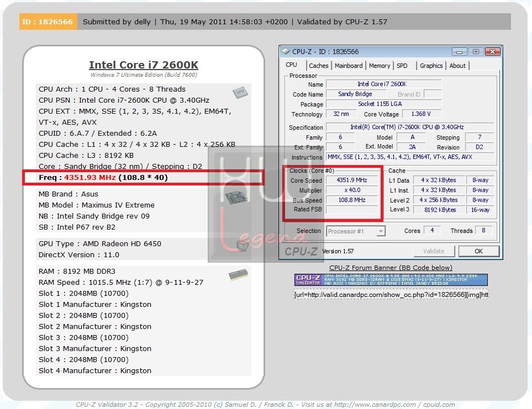Click the CPU-Z Validator banner image
The image size is (532, 409).
pyautogui.click(x=391, y=280)
